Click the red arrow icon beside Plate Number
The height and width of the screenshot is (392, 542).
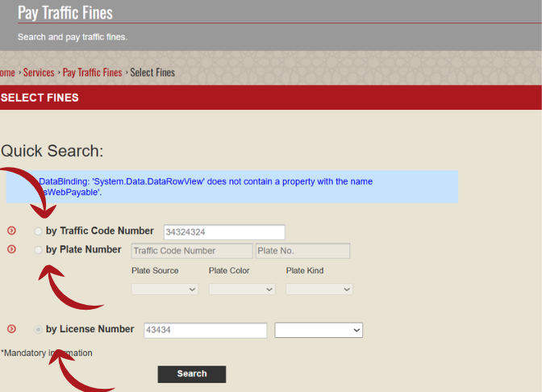[x=11, y=249]
